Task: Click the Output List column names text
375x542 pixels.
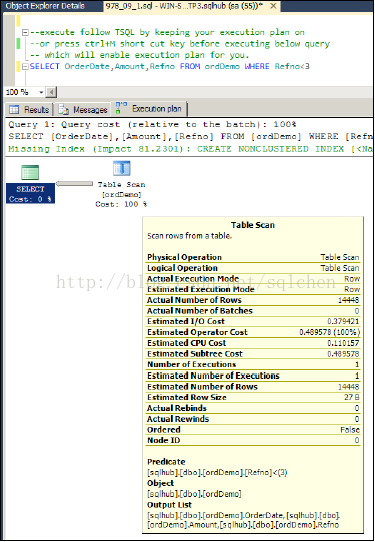Action: [x=244, y=520]
